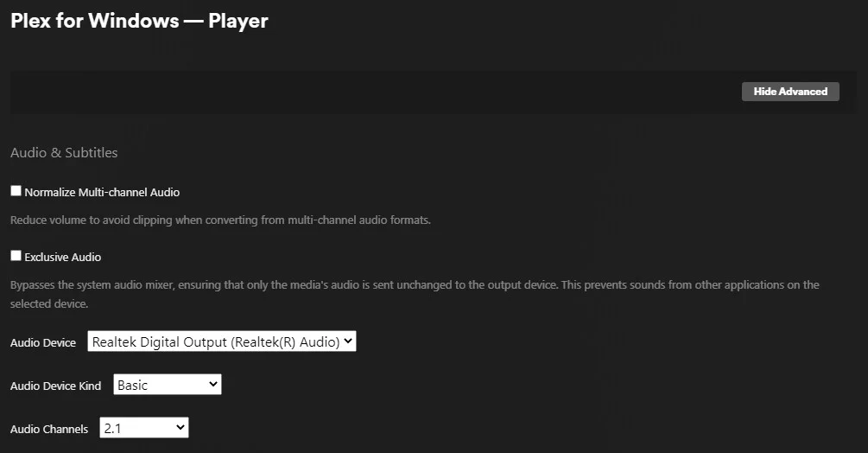Click the chevron on the 2.1 channels selector

[180, 427]
